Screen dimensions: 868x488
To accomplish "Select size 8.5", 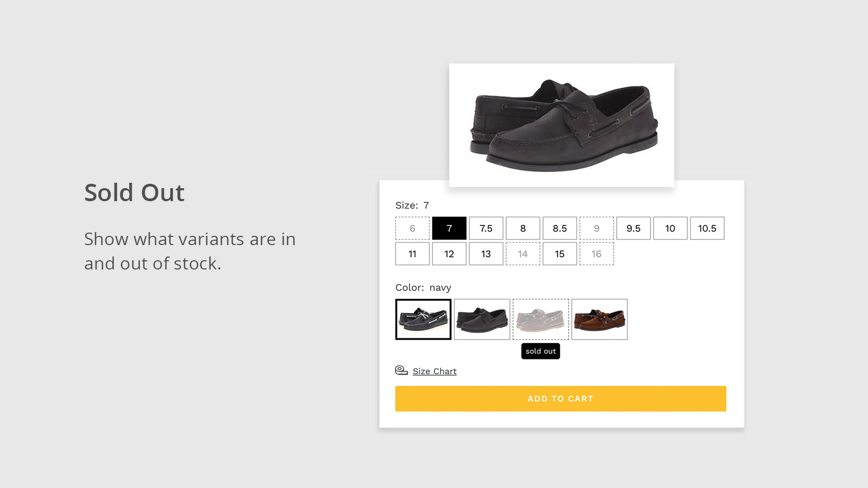I will point(559,228).
